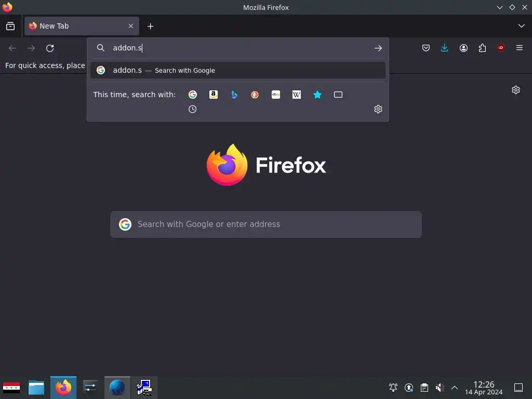Select the addon.s Search with Google suggestion

tap(238, 70)
